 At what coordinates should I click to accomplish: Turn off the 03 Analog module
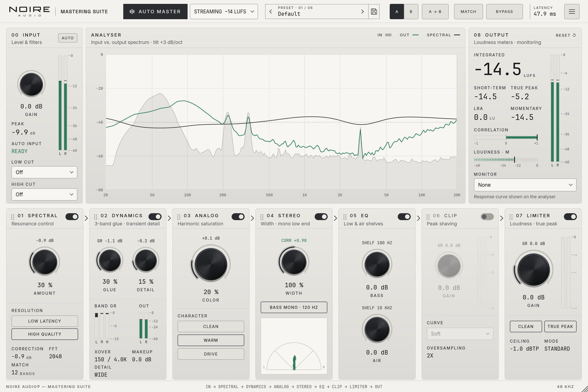(238, 217)
